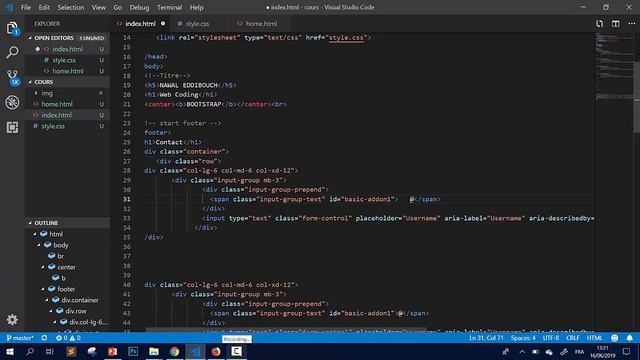640x360 pixels.
Task: Open the Search view in activity bar
Action: point(12,52)
